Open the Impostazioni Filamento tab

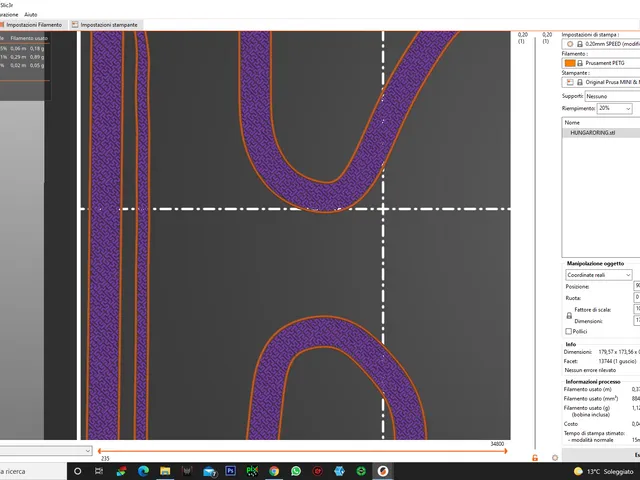point(32,25)
